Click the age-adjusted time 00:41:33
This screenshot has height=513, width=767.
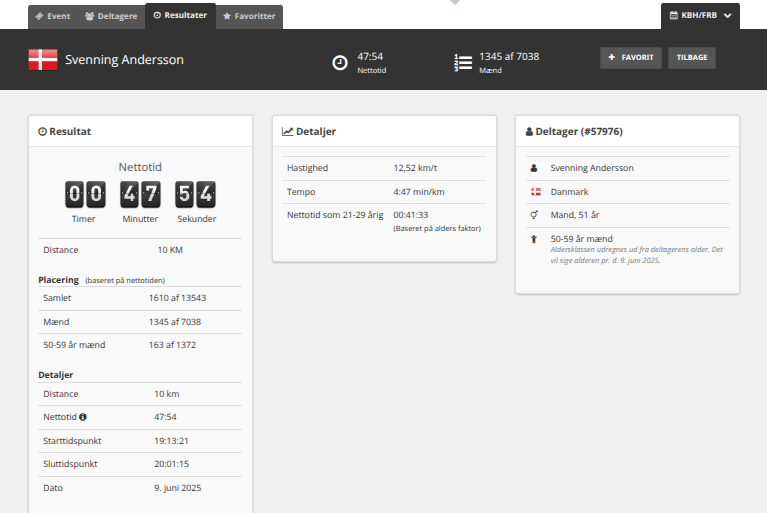click(x=411, y=215)
